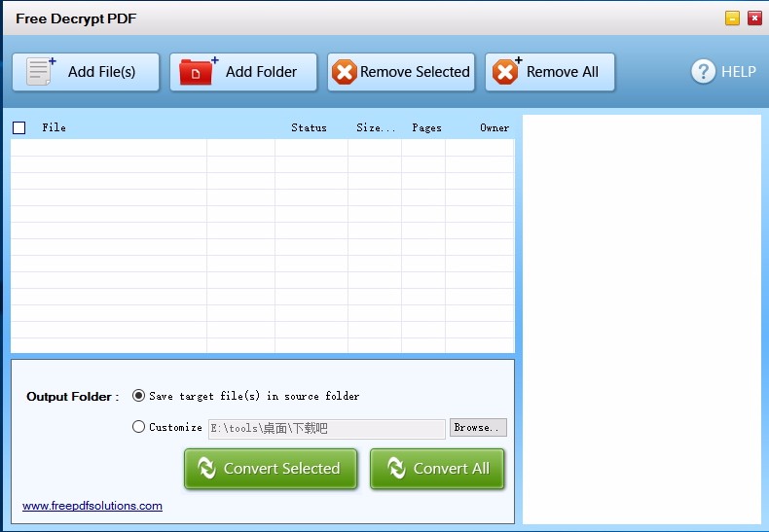Screen dimensions: 769x532
Task: Click the Add File(s) button label
Action: (x=101, y=72)
